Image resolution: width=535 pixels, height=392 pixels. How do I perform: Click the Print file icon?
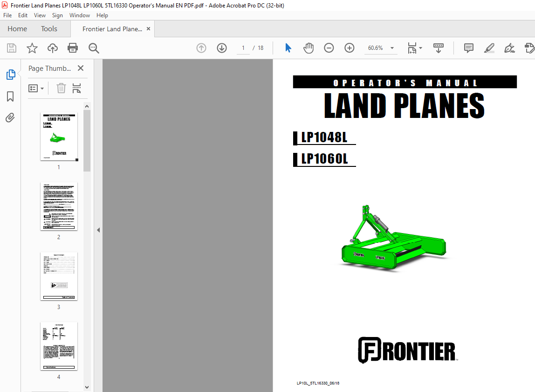73,48
